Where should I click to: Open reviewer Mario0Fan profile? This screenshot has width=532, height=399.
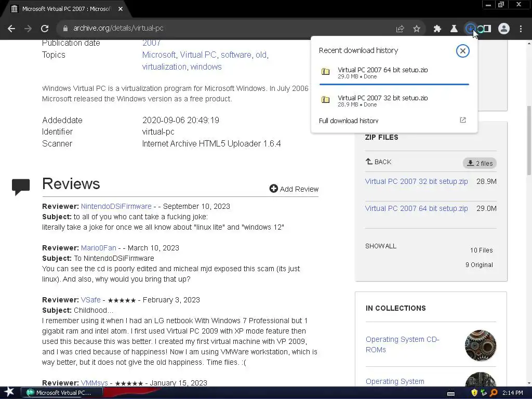point(98,248)
